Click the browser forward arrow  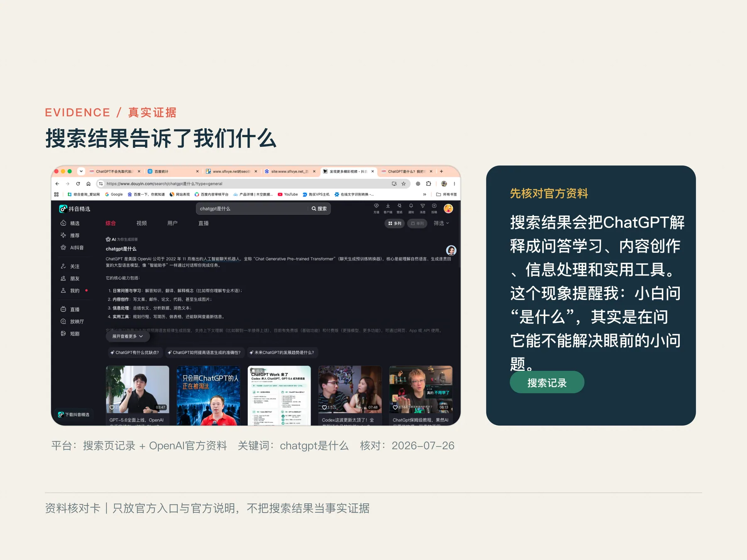pos(67,184)
